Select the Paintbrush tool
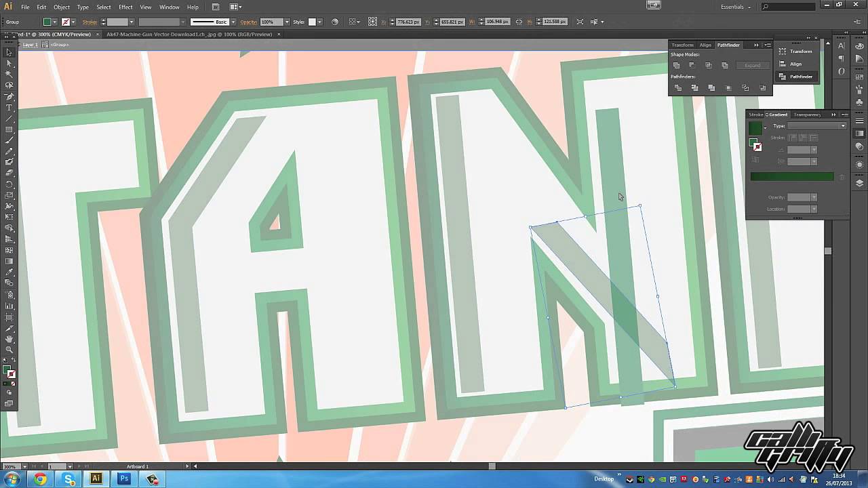Screen dimensions: 868x488 point(9,140)
